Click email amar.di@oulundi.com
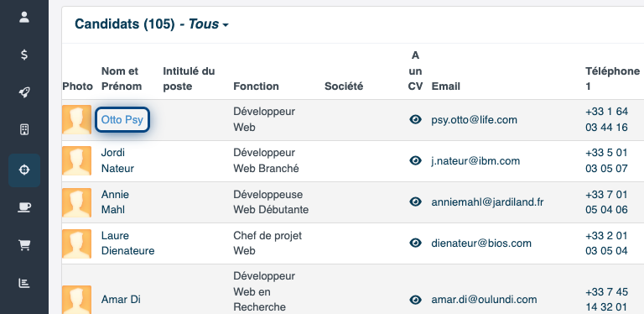The width and height of the screenshot is (644, 314). point(484,300)
